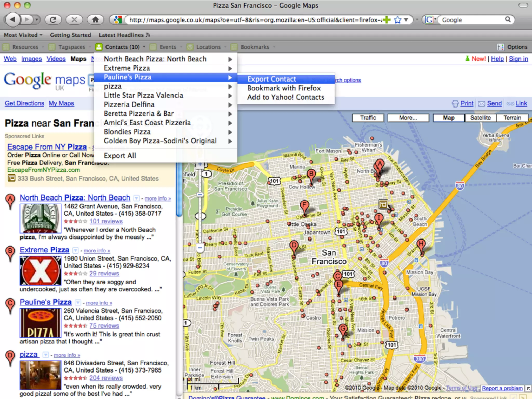Toggle the Traffic layer on map
Screen dimensions: 532x399
[368, 118]
